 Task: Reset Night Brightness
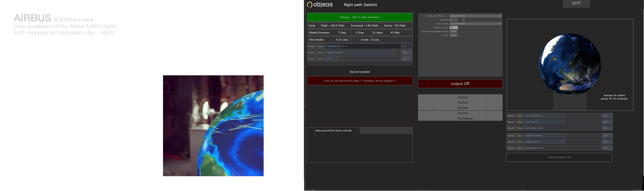(x=511, y=136)
